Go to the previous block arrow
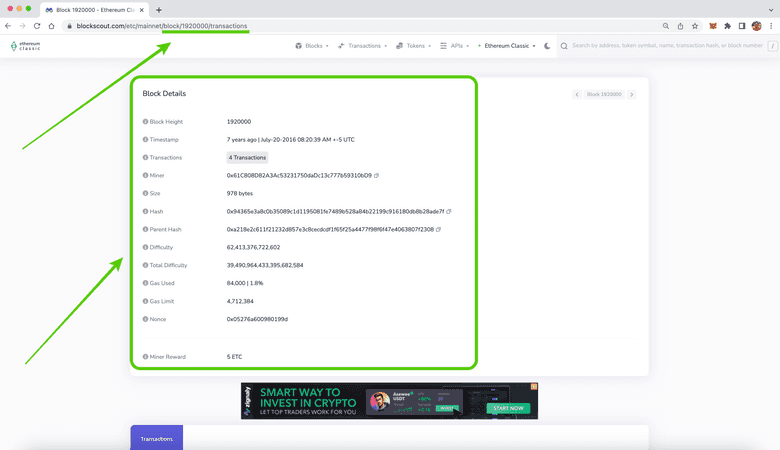The image size is (780, 450). pos(577,94)
